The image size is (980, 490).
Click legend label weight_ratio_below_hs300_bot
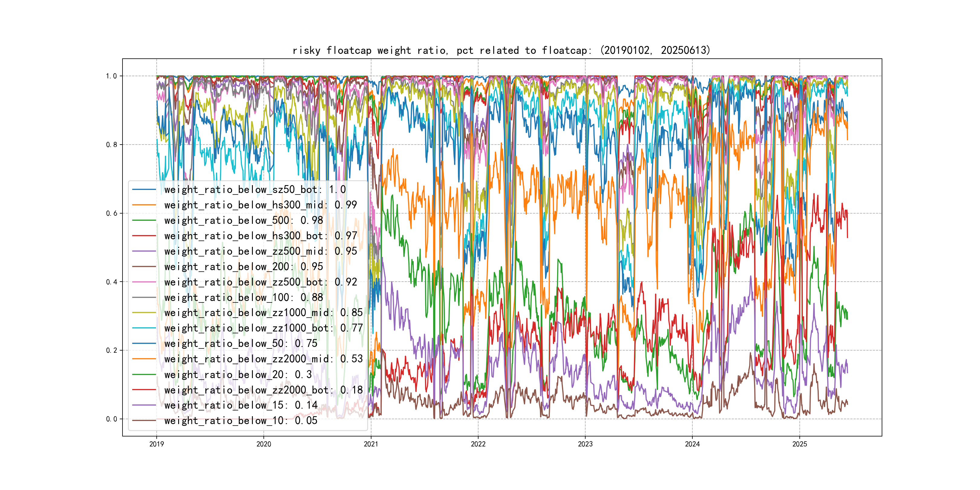click(x=260, y=236)
